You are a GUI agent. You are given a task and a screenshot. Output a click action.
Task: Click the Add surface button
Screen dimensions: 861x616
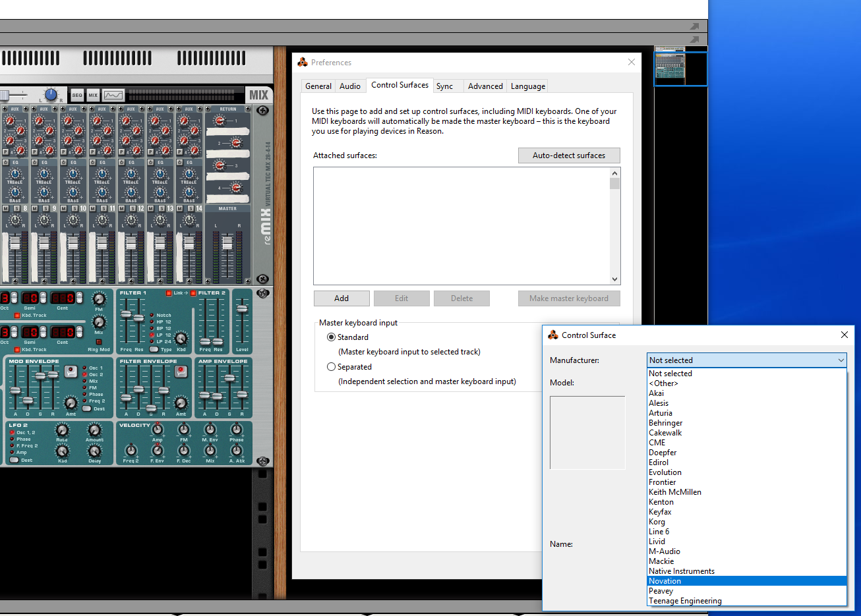[x=341, y=298]
